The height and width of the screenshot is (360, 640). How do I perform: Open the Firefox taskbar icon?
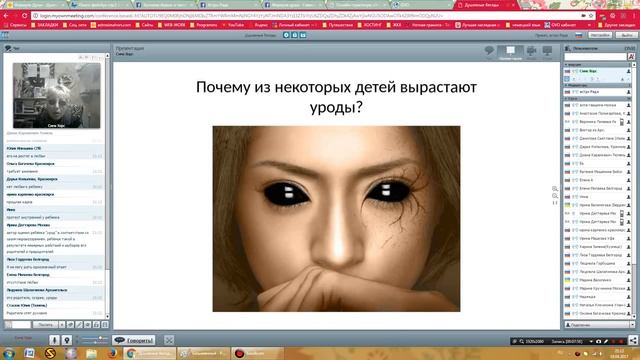click(112, 353)
